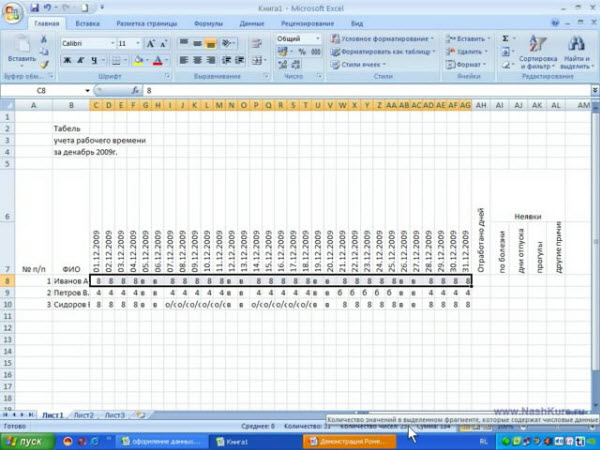Image resolution: width=600 pixels, height=450 pixels.
Task: Increase font size with large A icon
Action: [x=151, y=44]
